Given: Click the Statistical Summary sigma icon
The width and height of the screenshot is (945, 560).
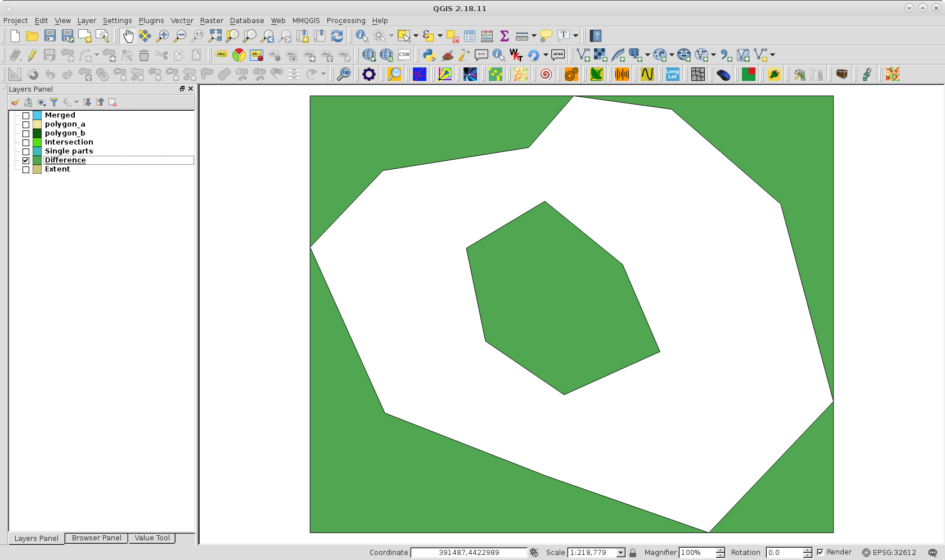Looking at the screenshot, I should pos(505,36).
